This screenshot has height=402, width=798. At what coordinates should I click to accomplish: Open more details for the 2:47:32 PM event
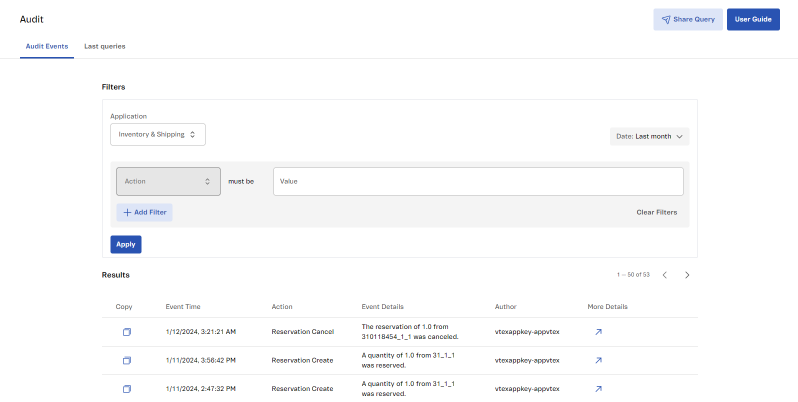pos(598,388)
